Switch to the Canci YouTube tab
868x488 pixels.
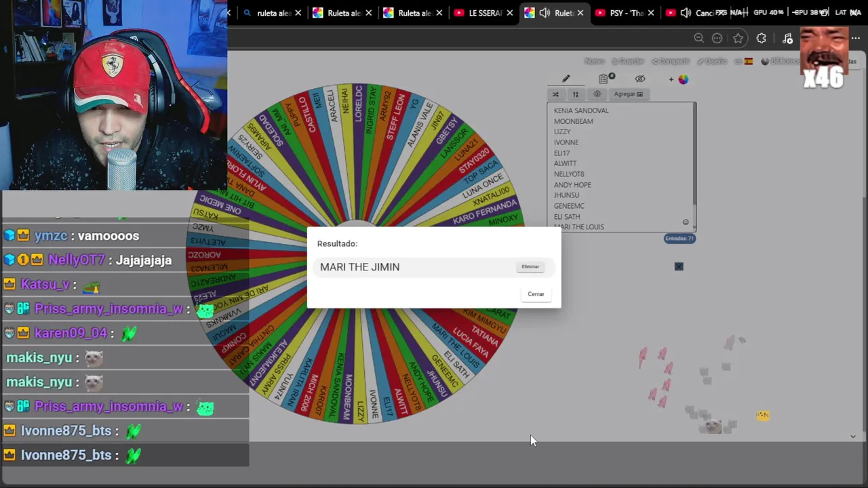[x=696, y=13]
